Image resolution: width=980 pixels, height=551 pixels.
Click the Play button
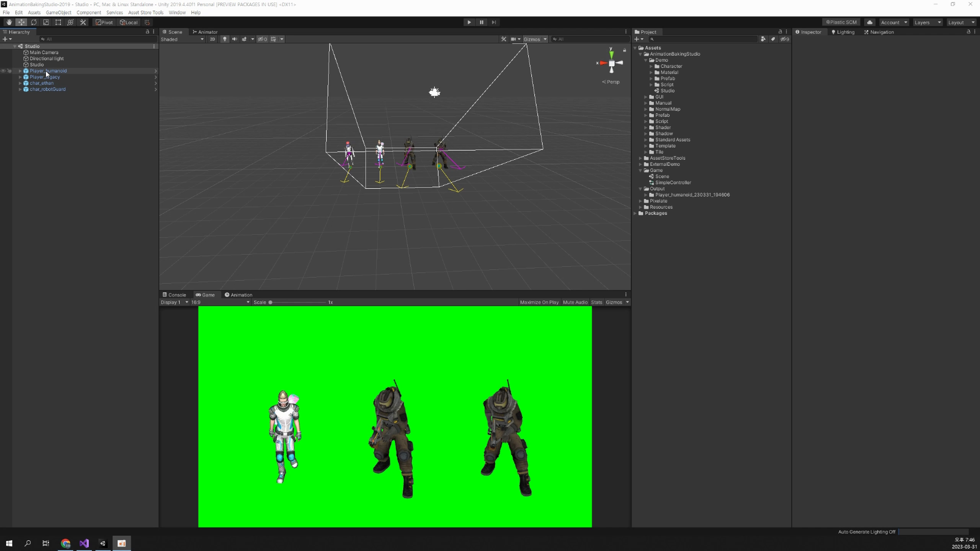click(469, 22)
